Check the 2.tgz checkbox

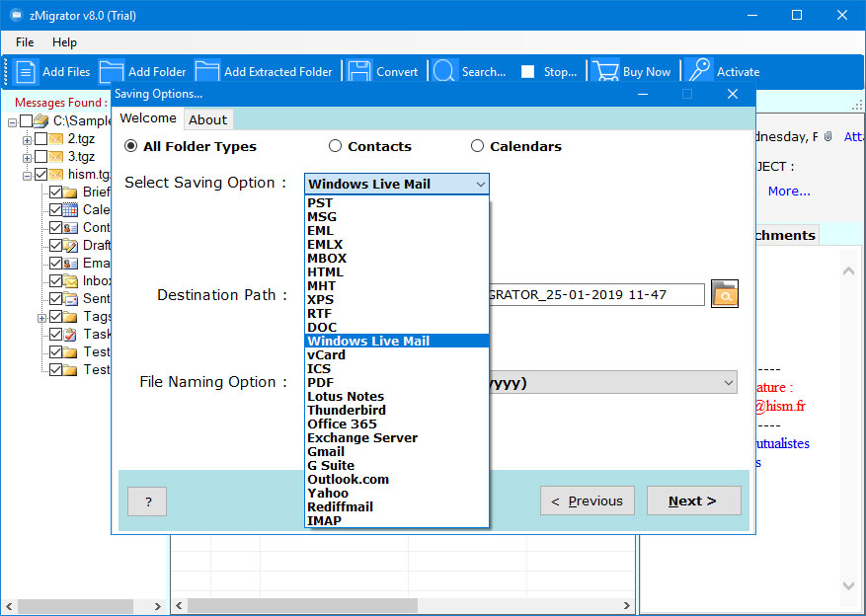click(40, 138)
